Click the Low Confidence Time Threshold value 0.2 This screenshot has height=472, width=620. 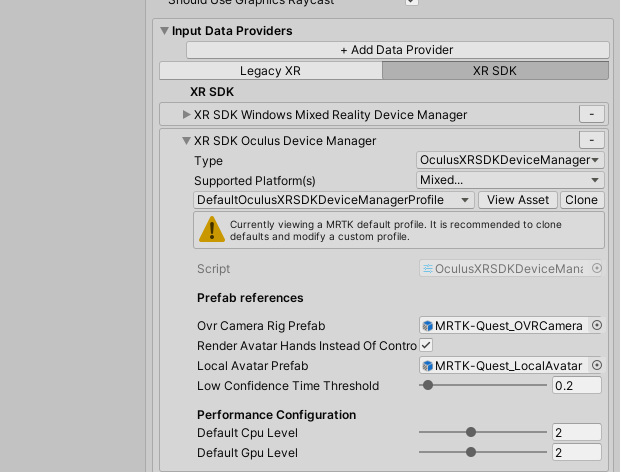coord(577,385)
